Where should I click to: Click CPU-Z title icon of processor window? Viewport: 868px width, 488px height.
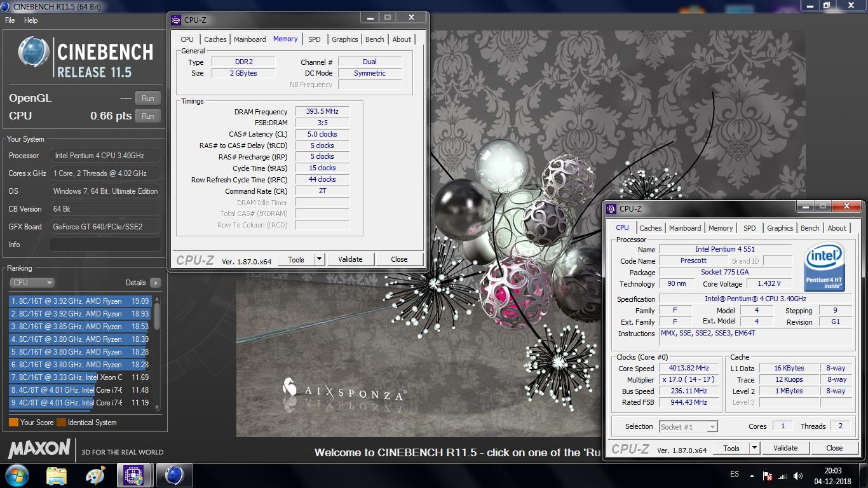click(x=611, y=208)
